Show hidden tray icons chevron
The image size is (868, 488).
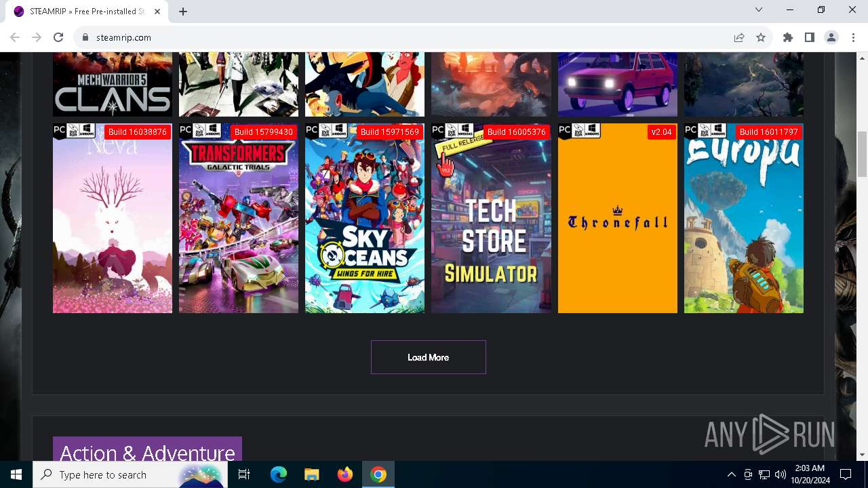(732, 474)
